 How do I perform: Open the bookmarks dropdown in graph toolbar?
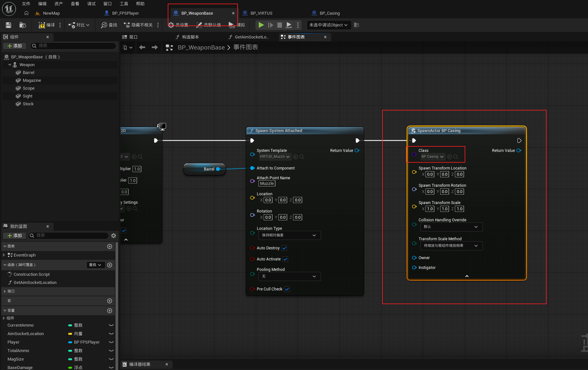pyautogui.click(x=128, y=48)
